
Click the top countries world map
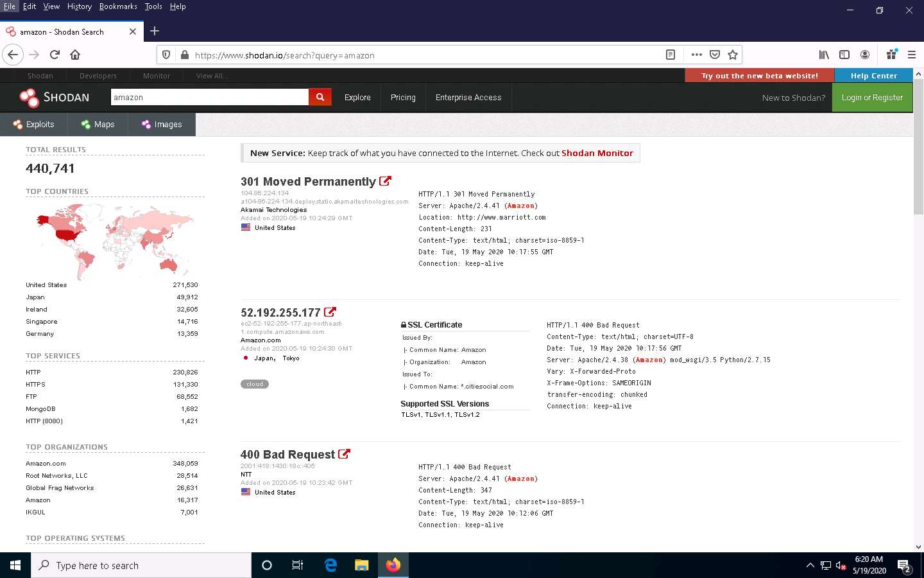(x=115, y=241)
